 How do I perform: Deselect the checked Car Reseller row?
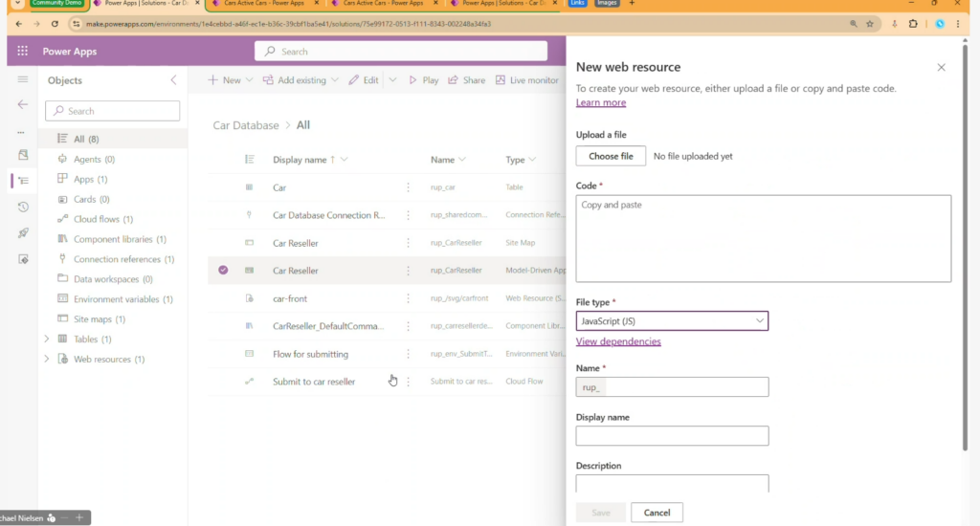[223, 271]
